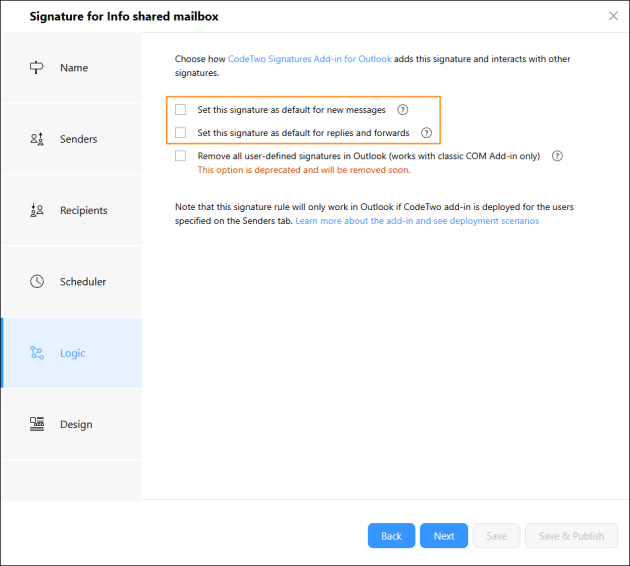Image resolution: width=630 pixels, height=566 pixels.
Task: Open help for remove user-defined signatures option
Action: (x=557, y=156)
